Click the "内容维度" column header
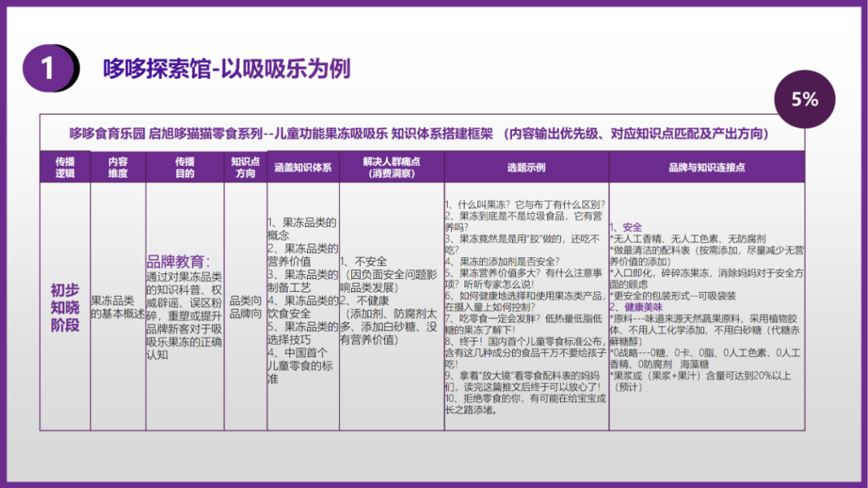 pos(118,167)
